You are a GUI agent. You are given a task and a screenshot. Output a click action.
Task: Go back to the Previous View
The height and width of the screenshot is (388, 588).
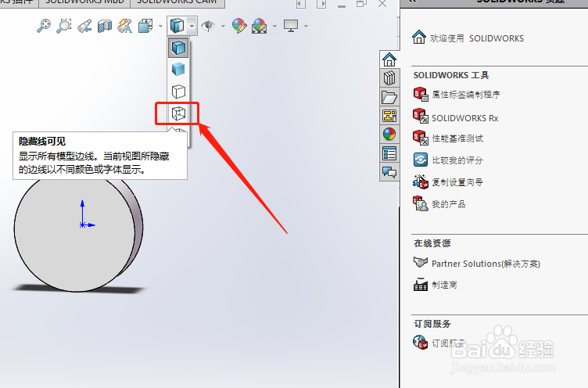pos(84,26)
